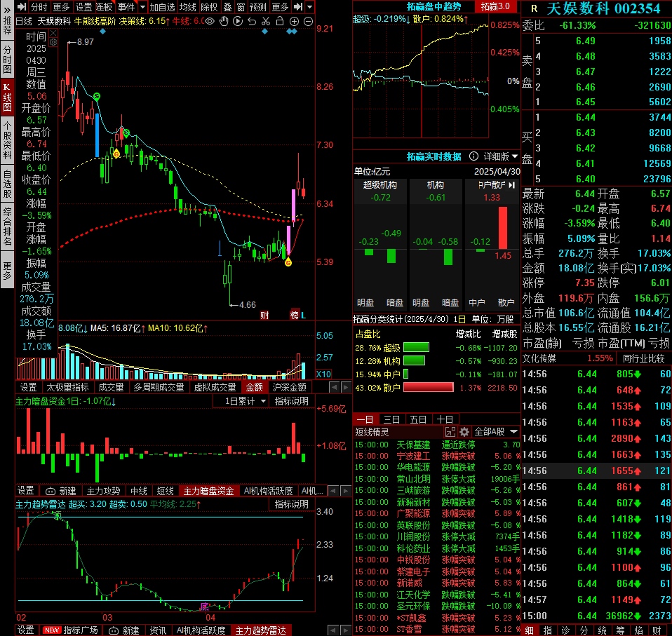Click the R badge beside stock name
The image size is (672, 636).
(534, 8)
